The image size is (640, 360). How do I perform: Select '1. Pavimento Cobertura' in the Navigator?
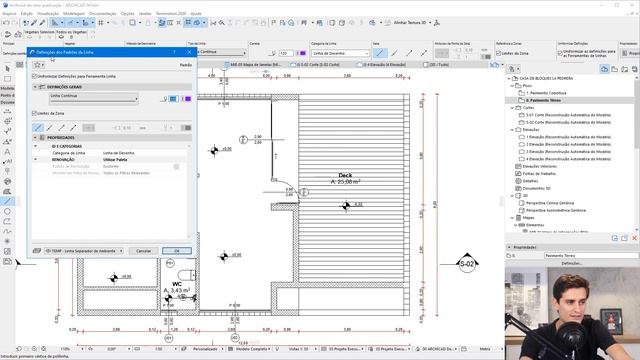pyautogui.click(x=546, y=93)
